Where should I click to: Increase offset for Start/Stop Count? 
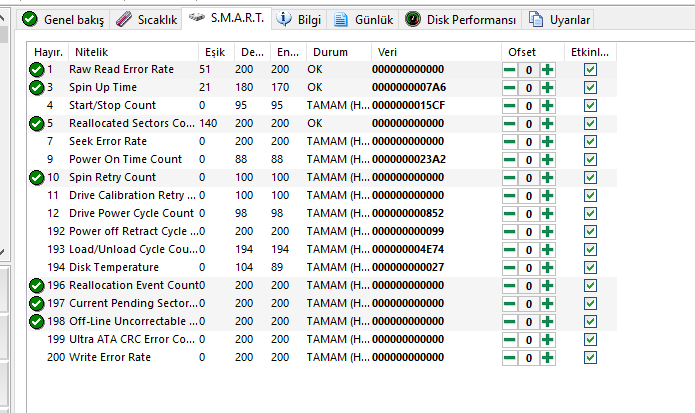[x=547, y=106]
